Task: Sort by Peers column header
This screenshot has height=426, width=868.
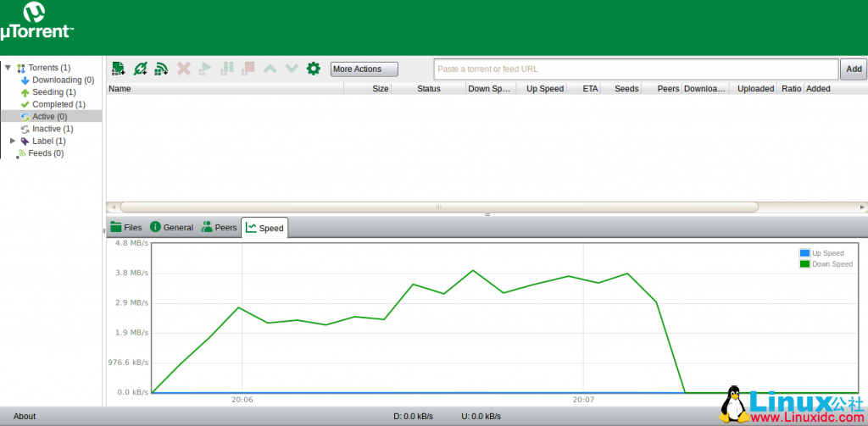Action: [661, 89]
